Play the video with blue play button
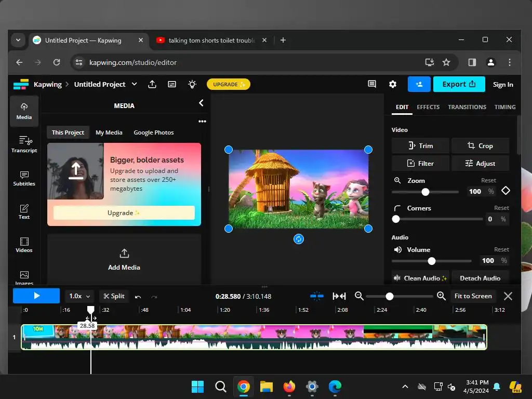The height and width of the screenshot is (399, 532). tap(36, 296)
